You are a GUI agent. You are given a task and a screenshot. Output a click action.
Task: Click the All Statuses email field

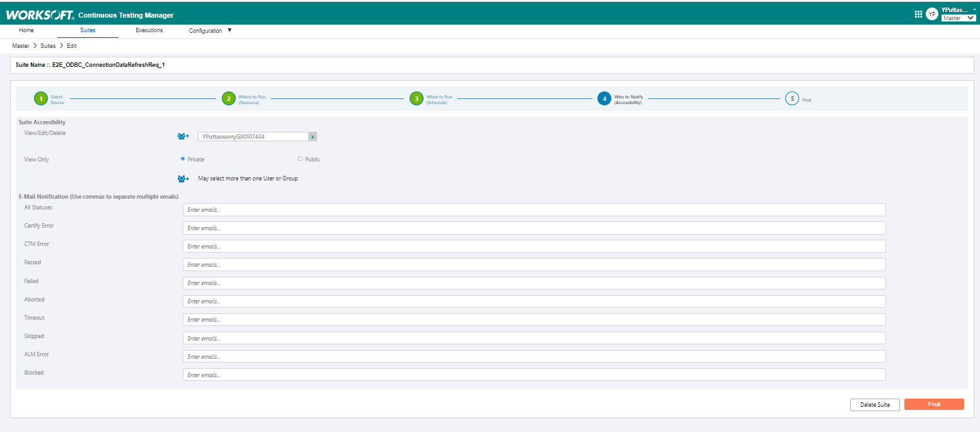[x=534, y=209]
